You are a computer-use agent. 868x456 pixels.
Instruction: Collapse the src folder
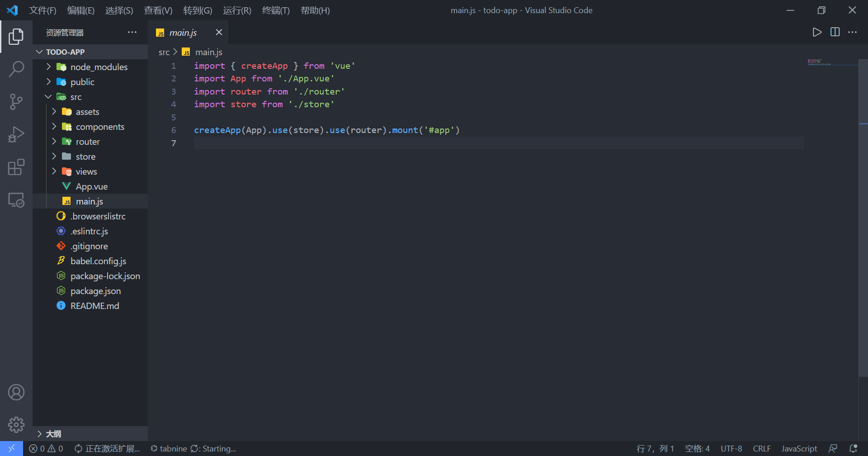point(90,97)
